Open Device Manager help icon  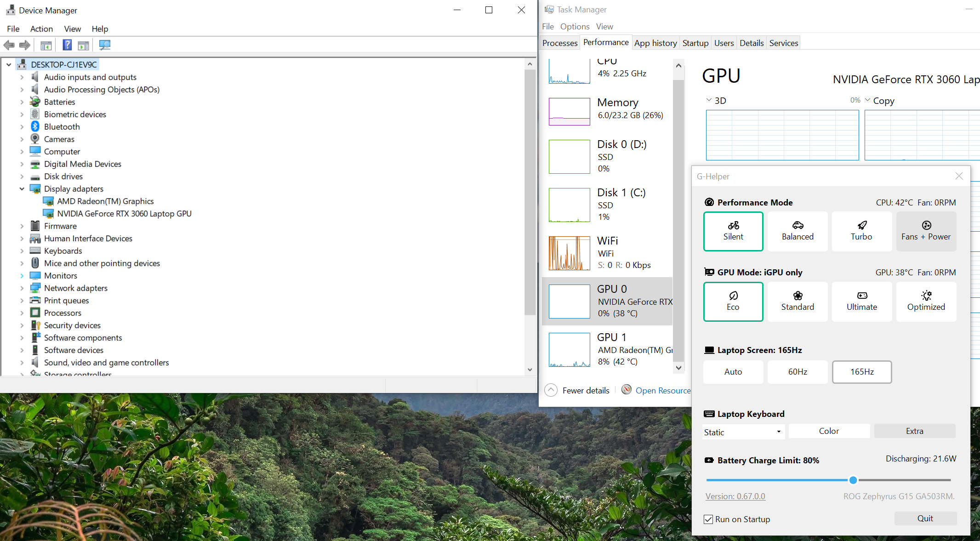(x=67, y=45)
